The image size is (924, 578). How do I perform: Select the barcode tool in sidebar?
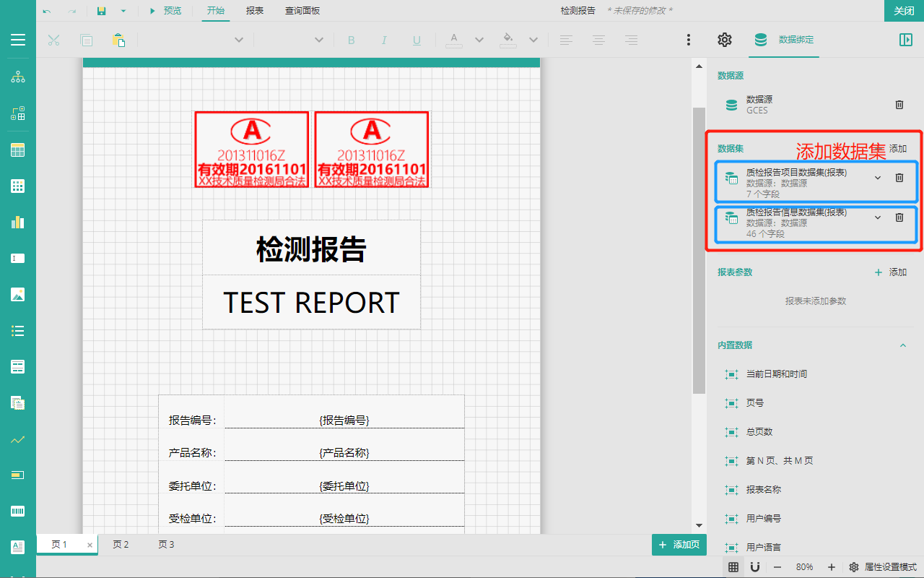[18, 512]
